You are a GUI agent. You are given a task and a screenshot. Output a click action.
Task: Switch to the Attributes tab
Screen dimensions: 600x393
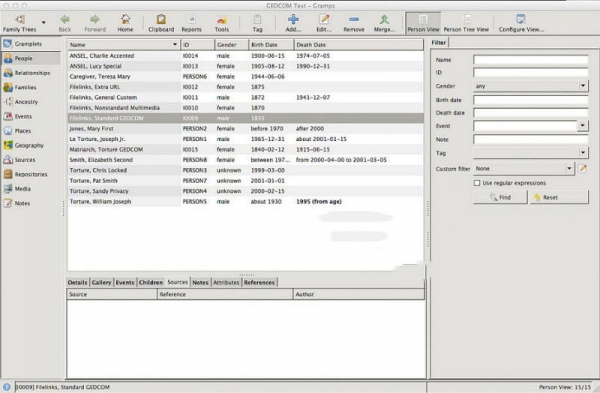coord(226,282)
